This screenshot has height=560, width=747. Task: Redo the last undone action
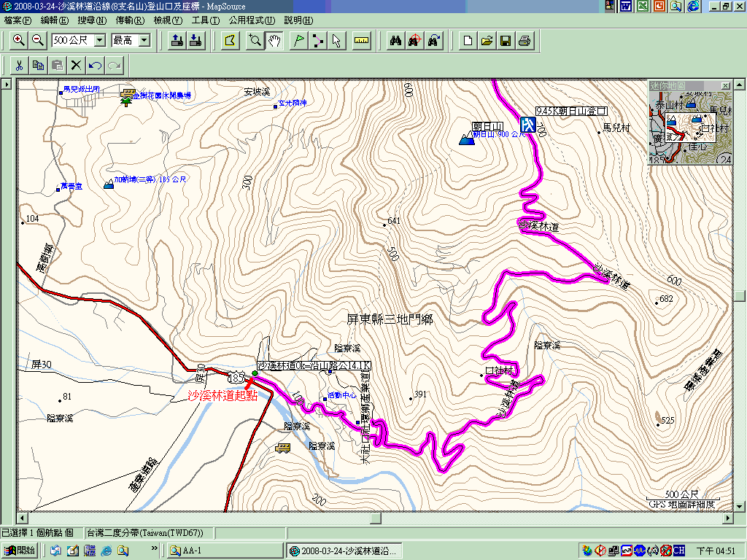click(115, 65)
